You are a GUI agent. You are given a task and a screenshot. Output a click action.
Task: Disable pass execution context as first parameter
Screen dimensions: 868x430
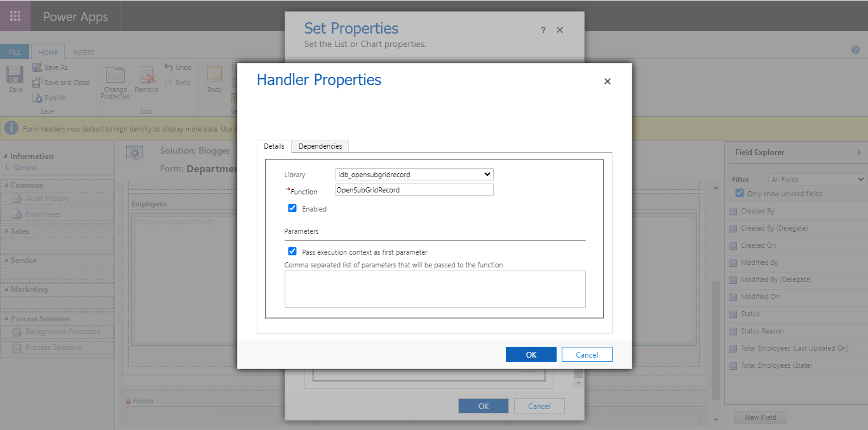click(292, 251)
